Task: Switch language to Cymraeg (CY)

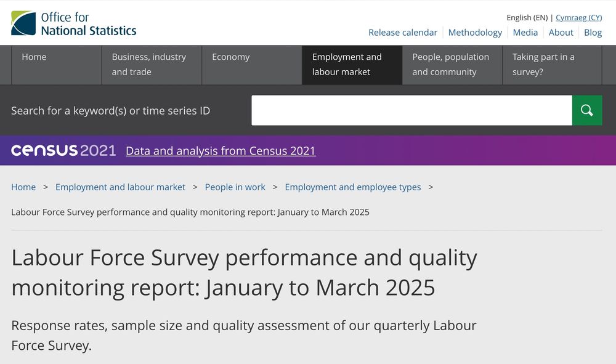Action: (578, 18)
